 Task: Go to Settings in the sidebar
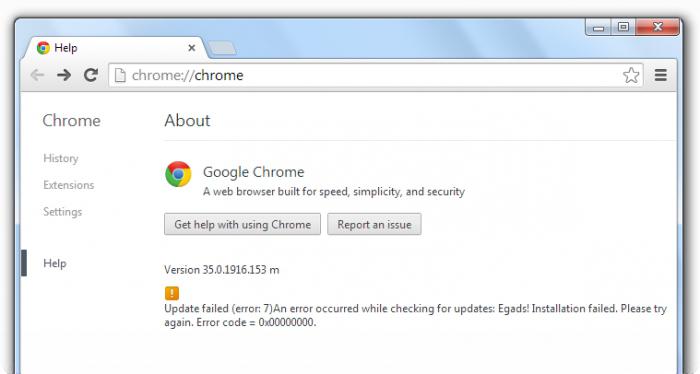point(62,212)
